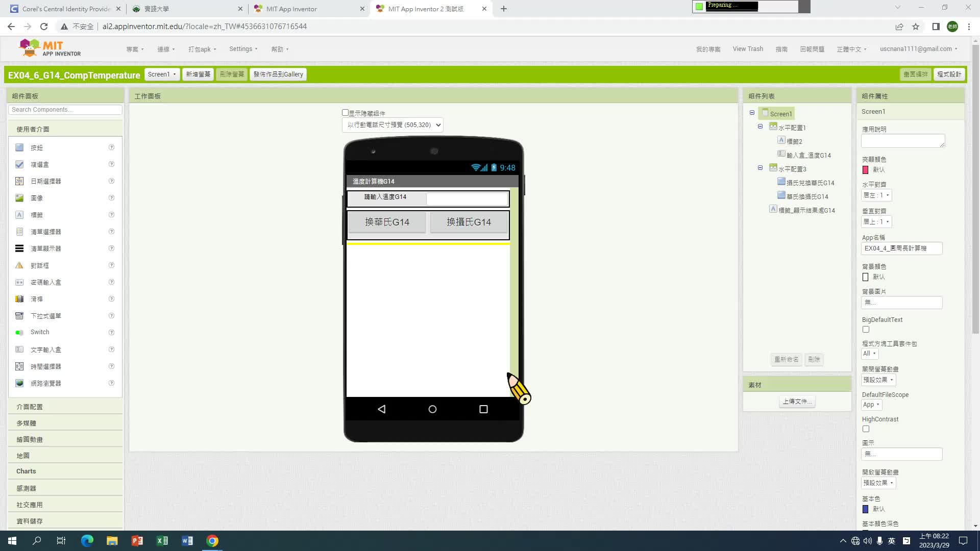Collapse the 水平配置1 tree node
Viewport: 980px width, 551px height.
[x=760, y=127]
